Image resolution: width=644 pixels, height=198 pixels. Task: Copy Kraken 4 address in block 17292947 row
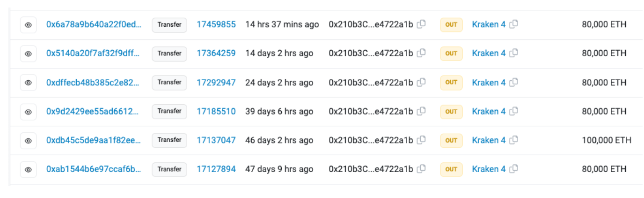coord(513,82)
